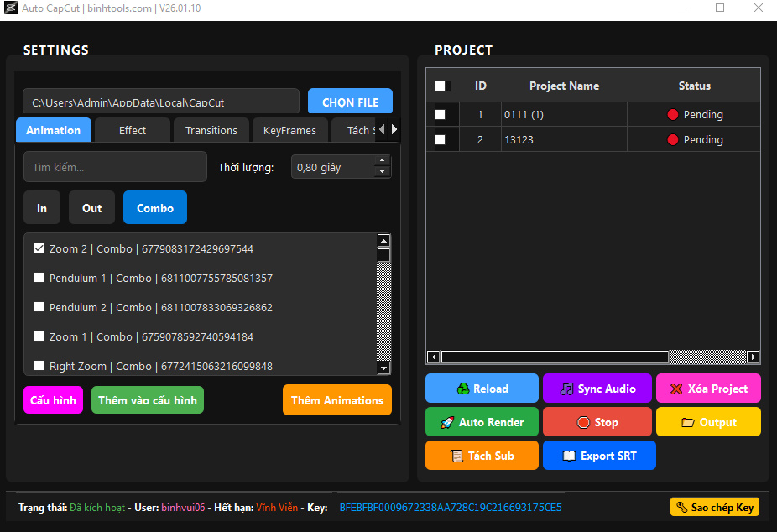The image size is (777, 532).
Task: Click the Tách Sub scroll icon
Action: [456, 456]
